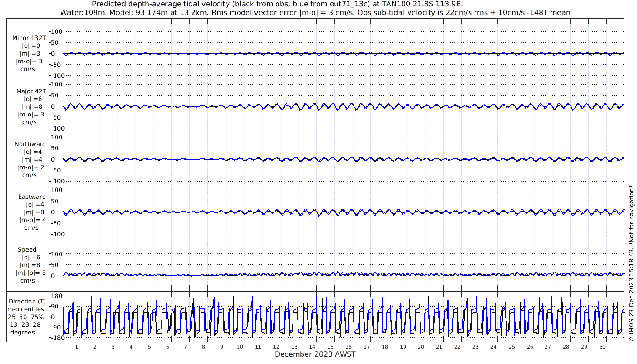Click day "22" on the x-axis
Image resolution: width=637 pixels, height=364 pixels.
point(457,347)
